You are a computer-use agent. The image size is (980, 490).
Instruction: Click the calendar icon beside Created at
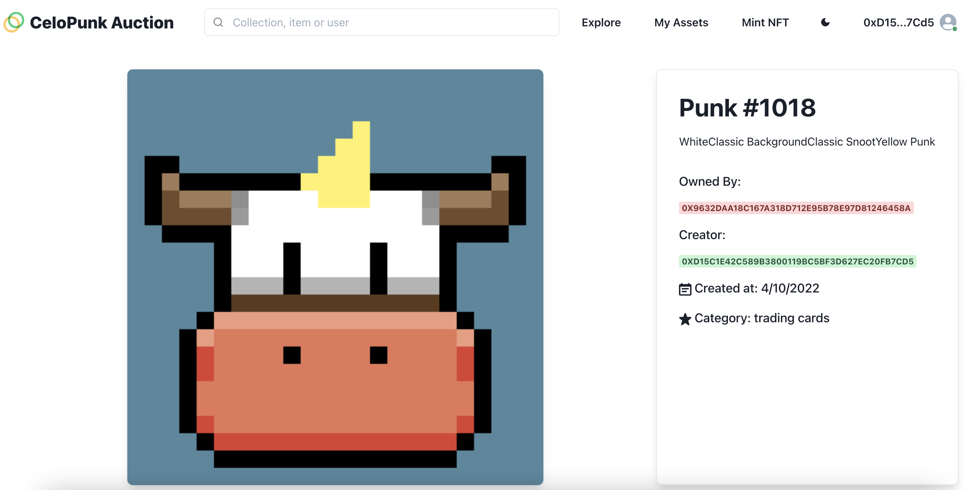tap(685, 289)
